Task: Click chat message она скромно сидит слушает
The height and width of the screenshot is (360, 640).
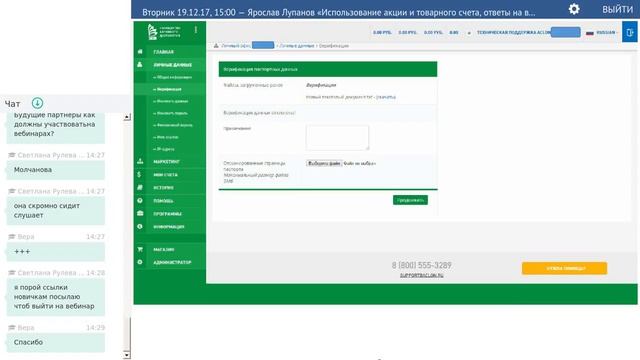Action: 56,210
